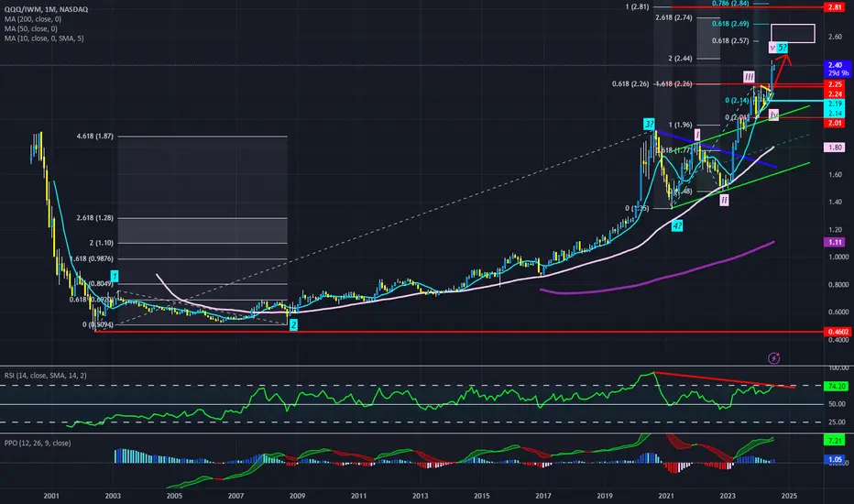
Task: Select the pink wave ii label
Action: [x=724, y=200]
